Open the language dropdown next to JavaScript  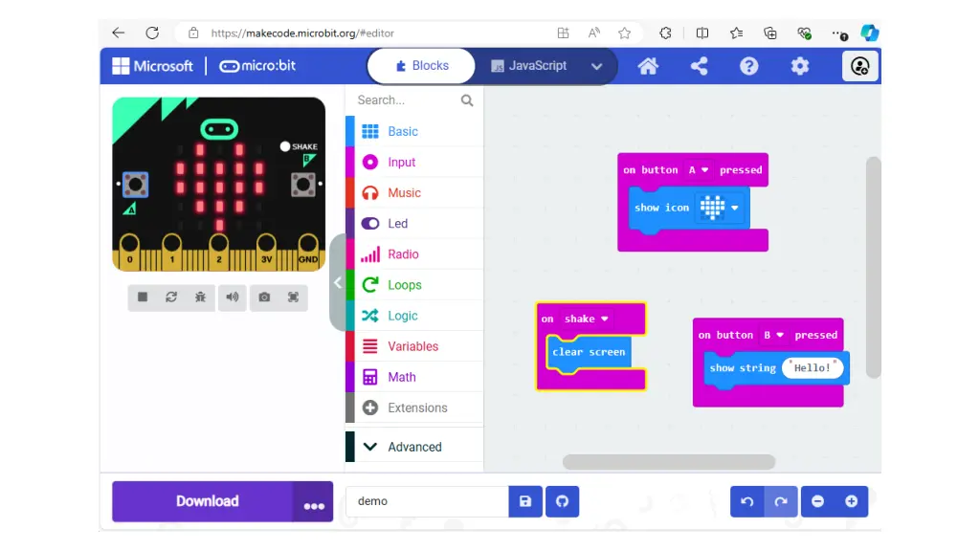tap(597, 66)
